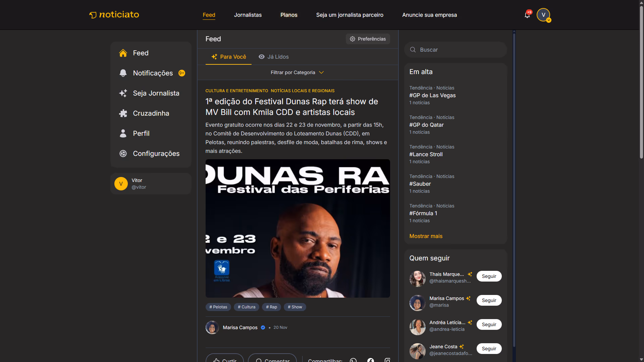Open Notificações in the sidebar
644x362 pixels.
tap(153, 73)
